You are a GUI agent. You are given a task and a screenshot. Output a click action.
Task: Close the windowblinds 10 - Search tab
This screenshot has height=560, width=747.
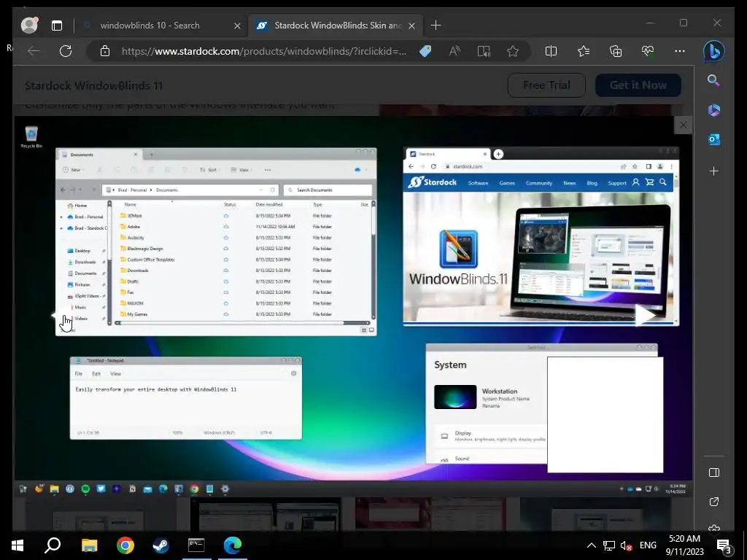[237, 26]
